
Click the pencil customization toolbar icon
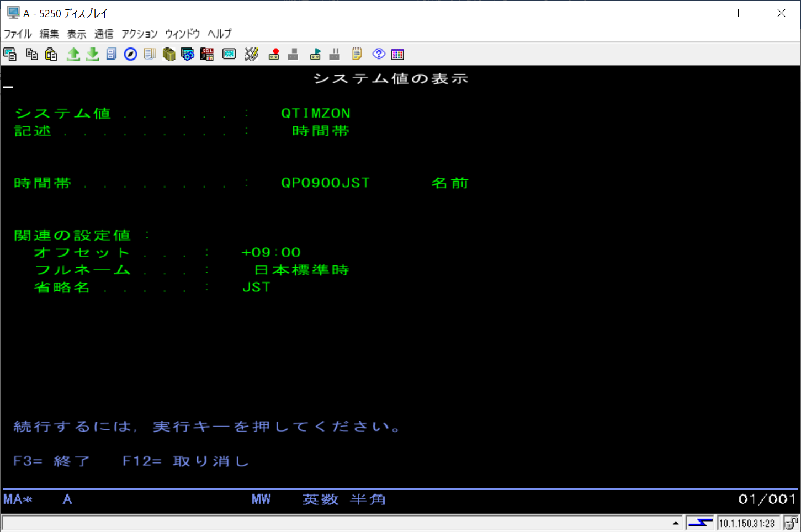[x=251, y=54]
